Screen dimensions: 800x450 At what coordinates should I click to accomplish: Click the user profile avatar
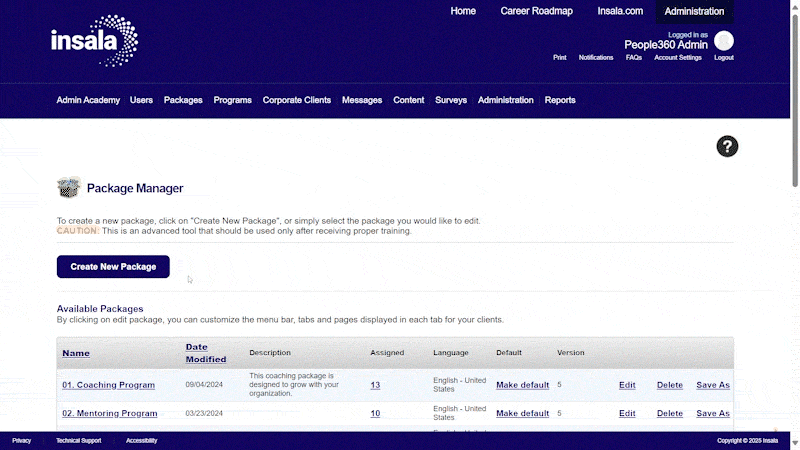723,41
